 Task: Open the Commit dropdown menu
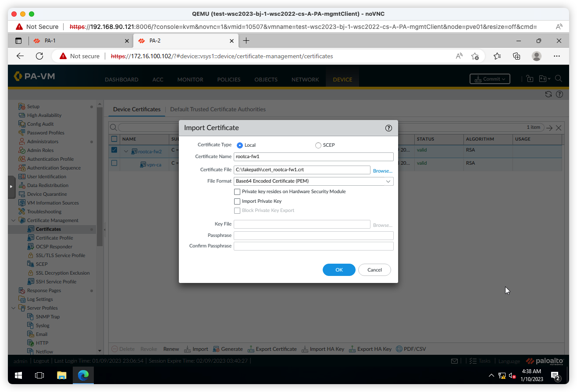[490, 79]
